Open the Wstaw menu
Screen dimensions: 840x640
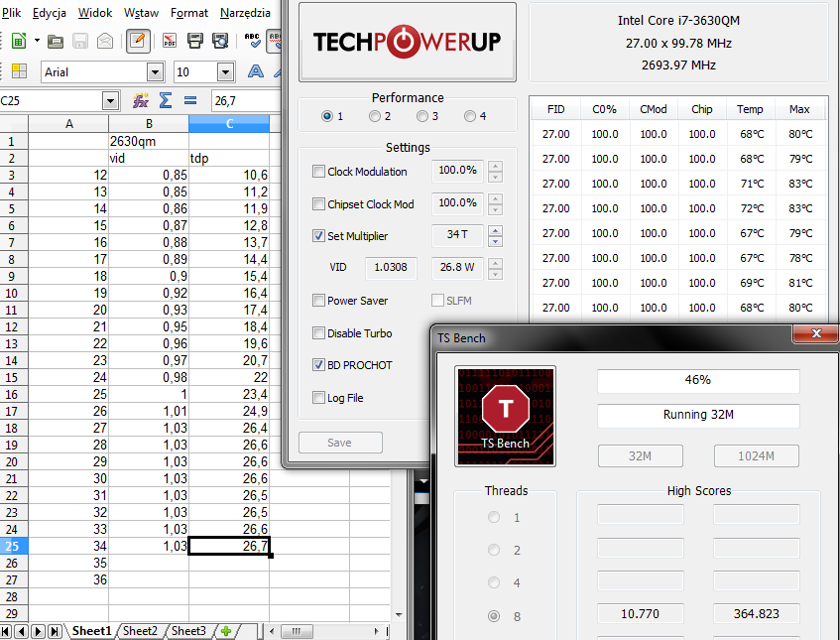click(x=141, y=12)
